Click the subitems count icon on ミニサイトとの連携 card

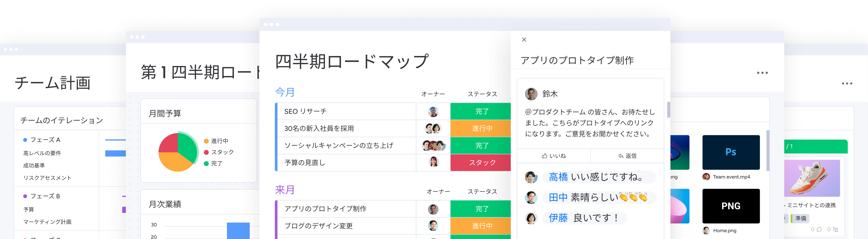click(835, 229)
